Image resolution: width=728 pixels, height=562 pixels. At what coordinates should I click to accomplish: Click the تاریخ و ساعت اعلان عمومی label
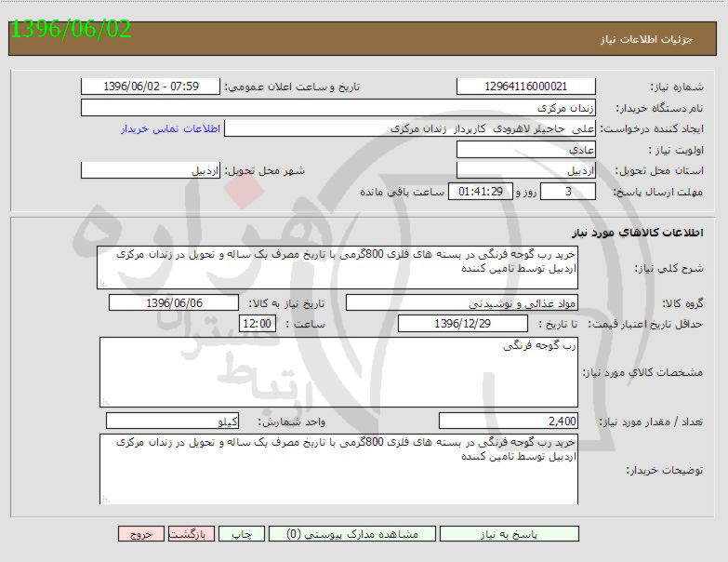292,87
